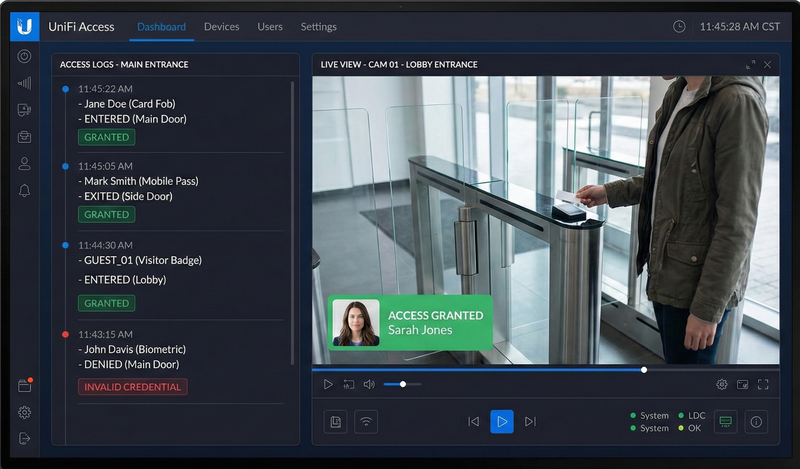This screenshot has height=469, width=800.
Task: Click GRANTED badge under Mark Smith
Action: 107,214
